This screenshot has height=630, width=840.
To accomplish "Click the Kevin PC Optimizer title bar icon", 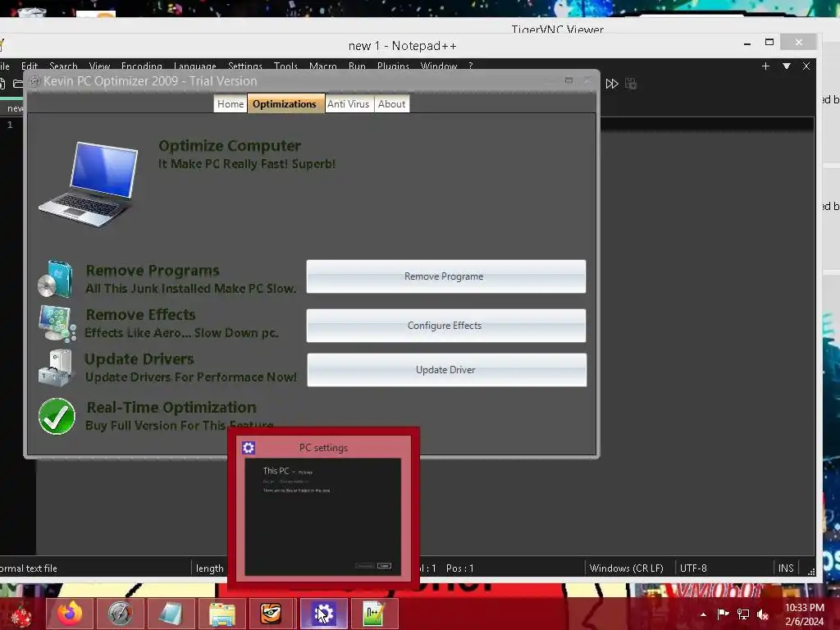I will (34, 81).
